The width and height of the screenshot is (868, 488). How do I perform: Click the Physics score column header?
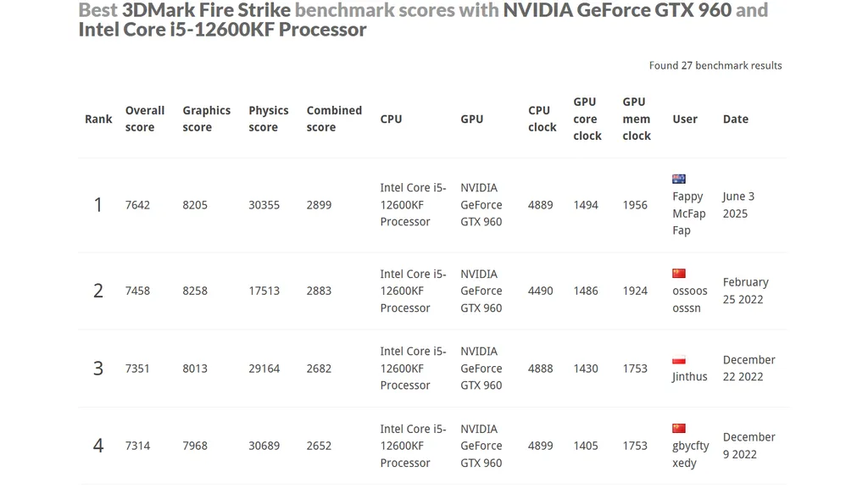[268, 119]
